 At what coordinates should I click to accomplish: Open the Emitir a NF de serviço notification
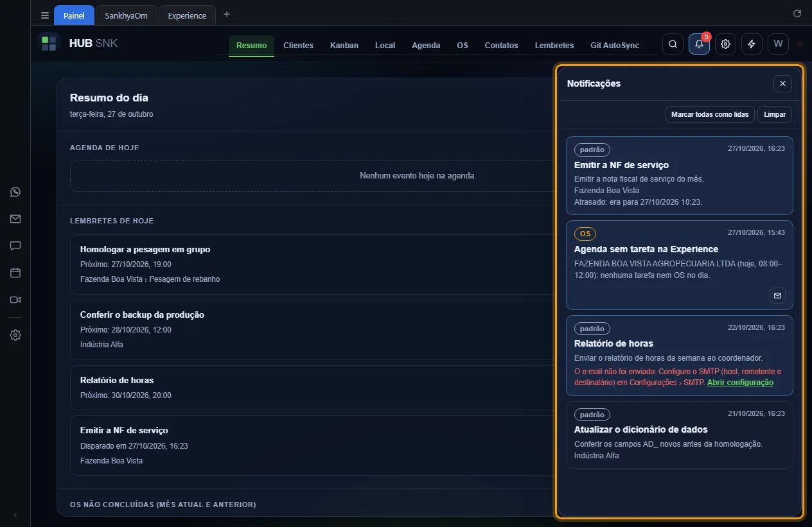tap(680, 175)
